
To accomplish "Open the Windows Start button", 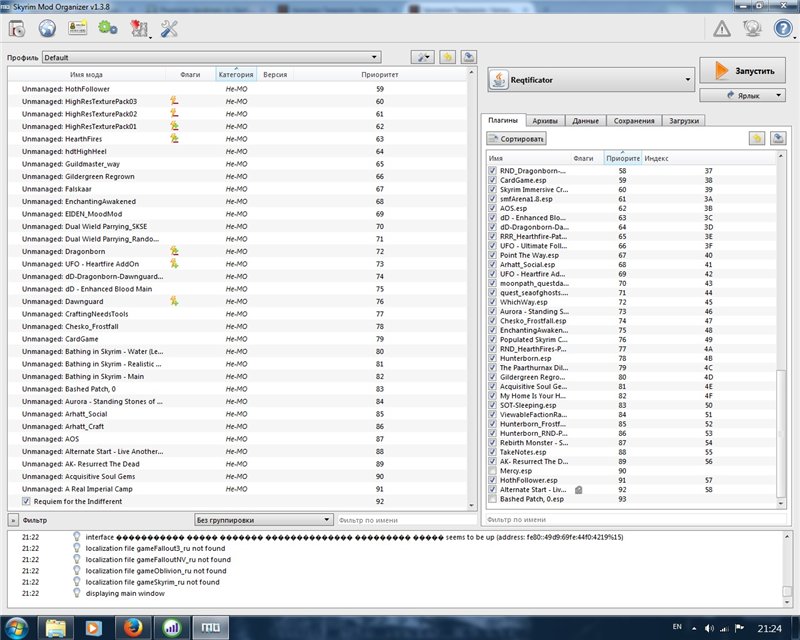I will click(16, 628).
